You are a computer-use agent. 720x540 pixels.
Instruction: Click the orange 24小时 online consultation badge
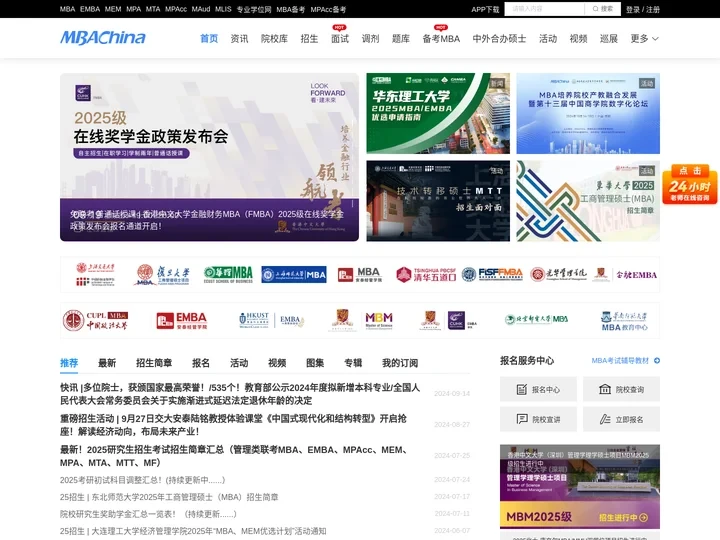pos(690,184)
